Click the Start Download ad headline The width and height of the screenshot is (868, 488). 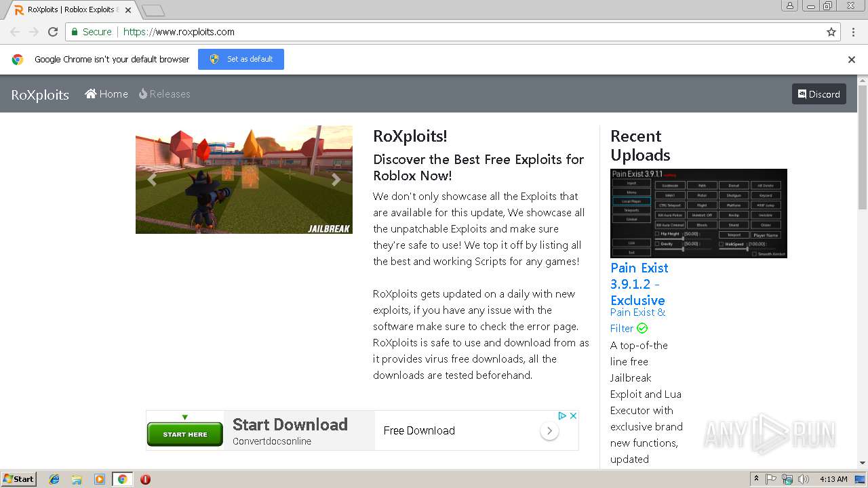[x=290, y=425]
